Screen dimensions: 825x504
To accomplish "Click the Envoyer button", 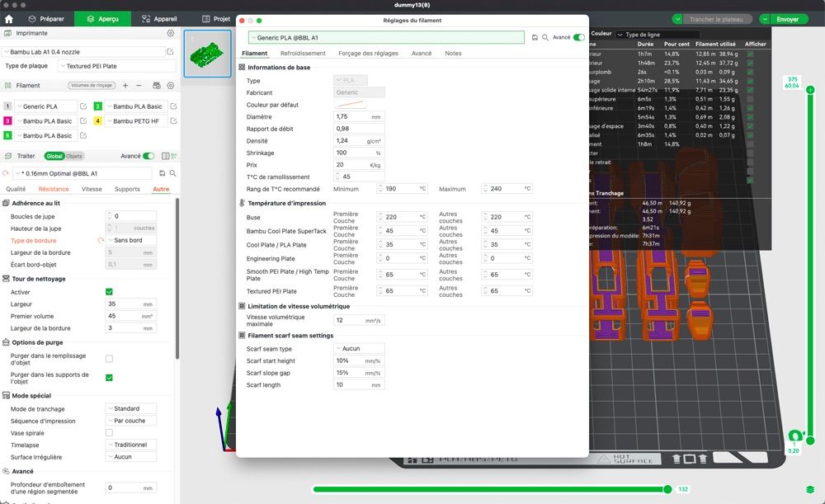I will (788, 20).
